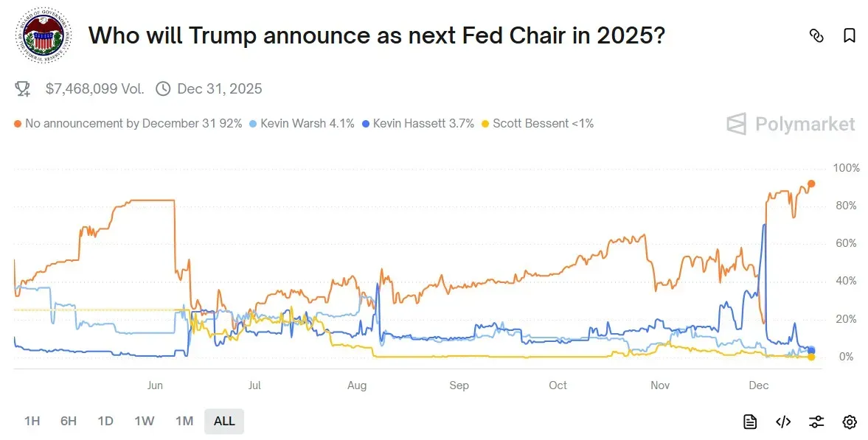Switch to the 1M timeframe
Viewport: 868px width, 440px height.
click(x=184, y=421)
